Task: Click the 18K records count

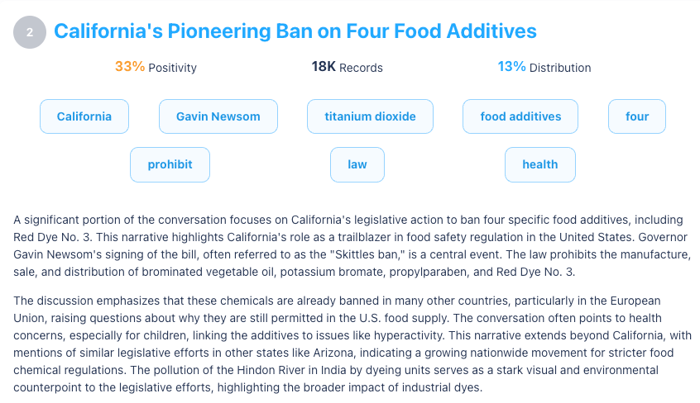Action: click(x=323, y=67)
